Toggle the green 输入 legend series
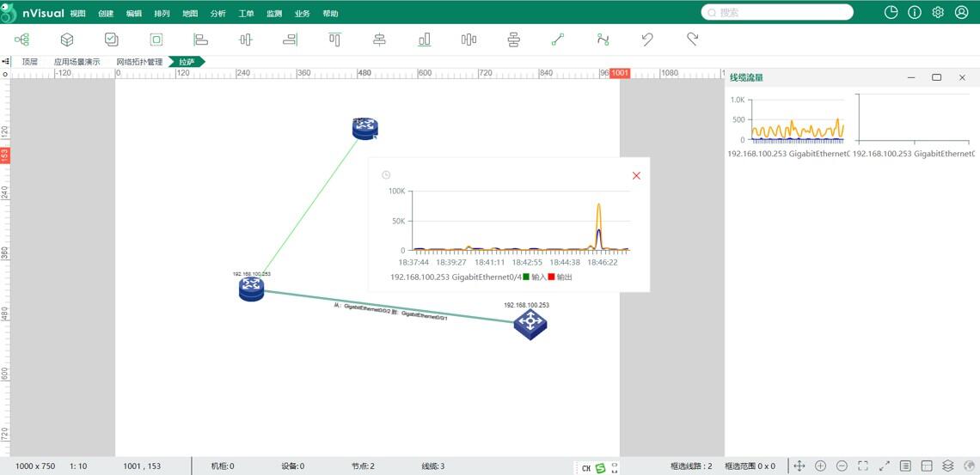980x475 pixels. (x=526, y=277)
